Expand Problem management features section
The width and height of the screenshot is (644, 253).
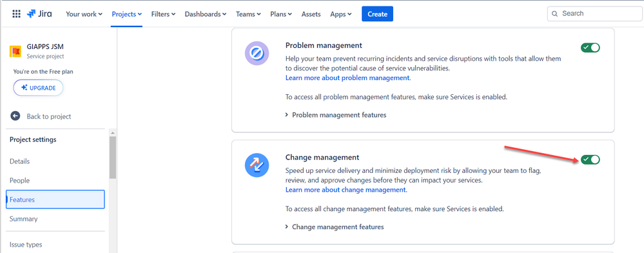click(336, 115)
